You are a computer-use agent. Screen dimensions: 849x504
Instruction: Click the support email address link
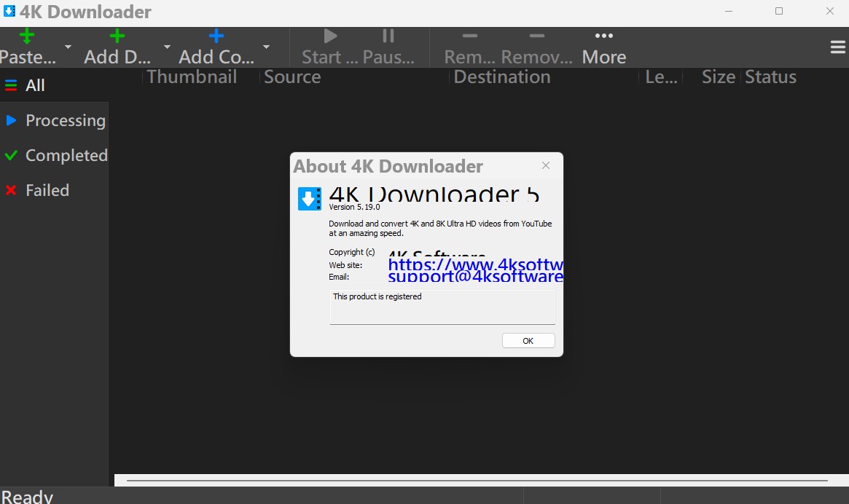pyautogui.click(x=475, y=277)
